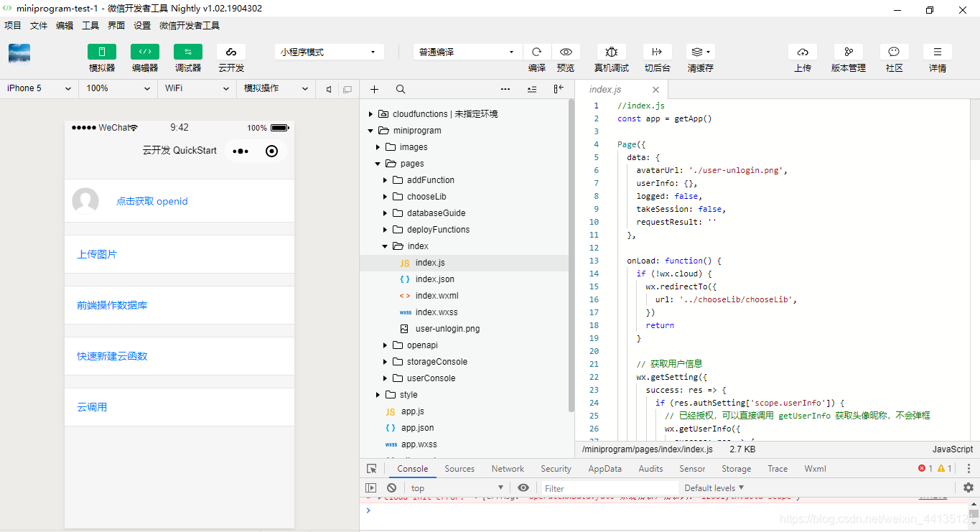The width and height of the screenshot is (980, 532).
Task: Open the 详情 details panel
Action: 938,52
